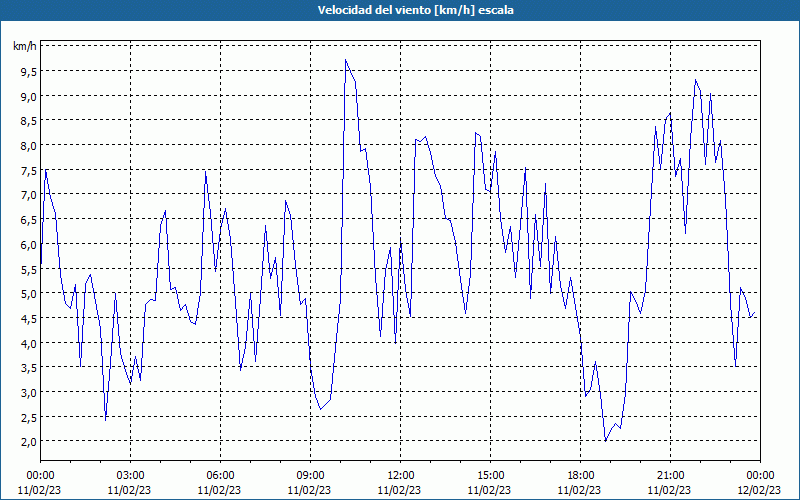The width and height of the screenshot is (800, 500).
Task: Choose the '4,5' y-axis value
Action: pyautogui.click(x=29, y=318)
